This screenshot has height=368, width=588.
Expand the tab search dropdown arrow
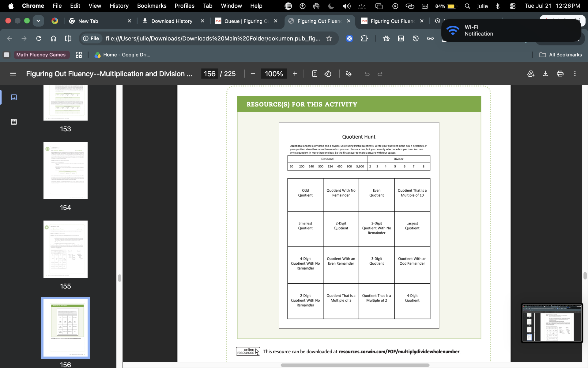(x=38, y=21)
